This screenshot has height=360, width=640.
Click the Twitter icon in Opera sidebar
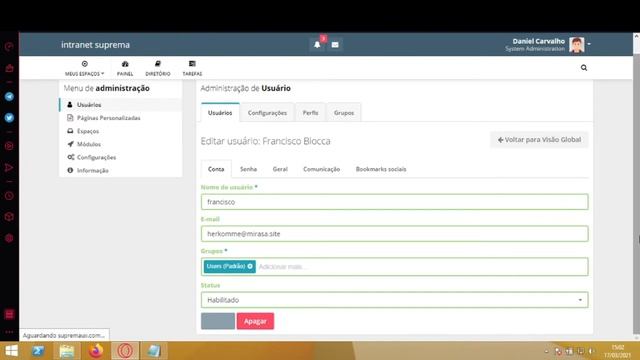(x=9, y=118)
